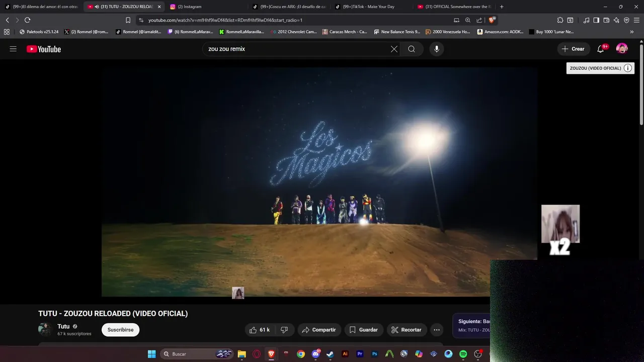Open the Caracas Merch bookmark
This screenshot has width=644, height=362.
[x=345, y=32]
